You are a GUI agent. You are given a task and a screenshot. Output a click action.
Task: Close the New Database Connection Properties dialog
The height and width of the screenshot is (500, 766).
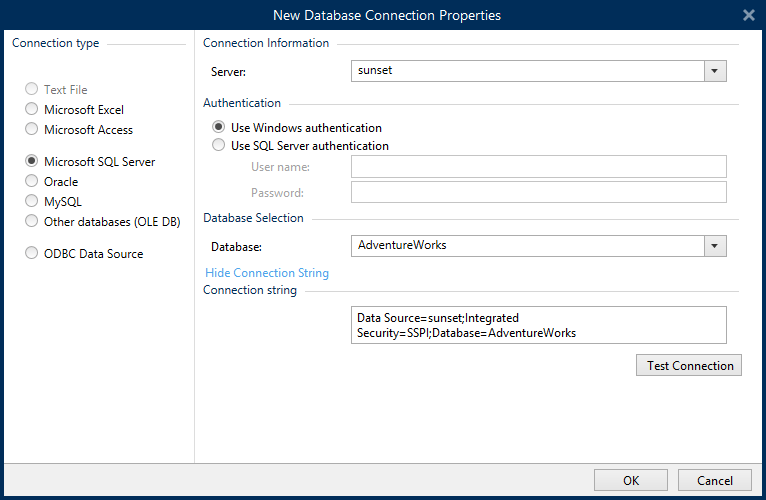pyautogui.click(x=748, y=15)
